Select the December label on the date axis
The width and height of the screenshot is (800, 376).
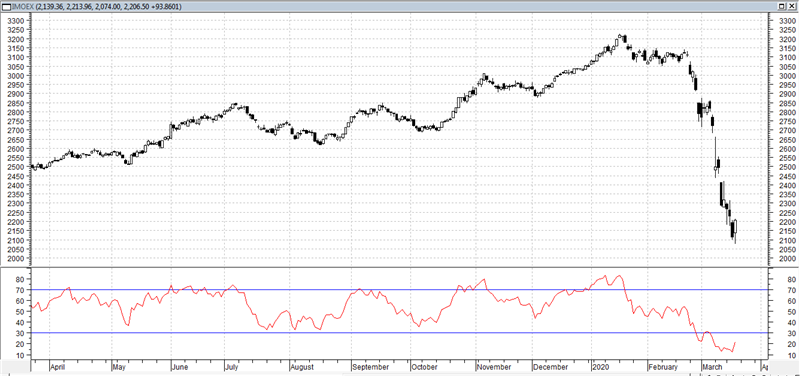click(550, 367)
